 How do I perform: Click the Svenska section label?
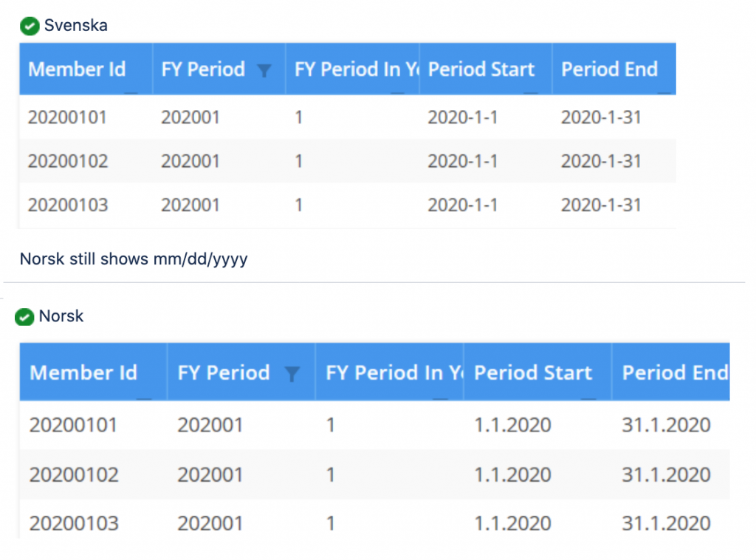(75, 26)
